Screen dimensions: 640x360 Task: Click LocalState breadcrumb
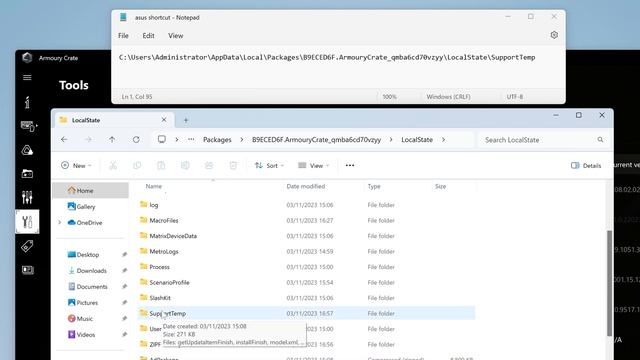coord(417,140)
